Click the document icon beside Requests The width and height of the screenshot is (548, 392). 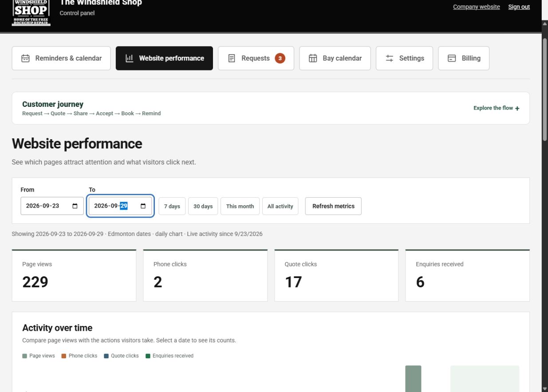(232, 59)
